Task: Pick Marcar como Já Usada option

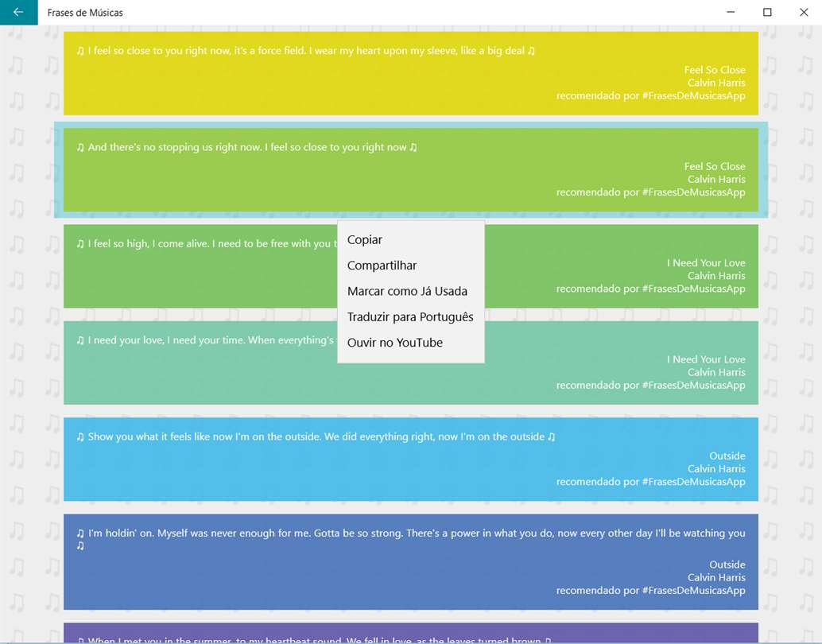Action: pos(410,291)
